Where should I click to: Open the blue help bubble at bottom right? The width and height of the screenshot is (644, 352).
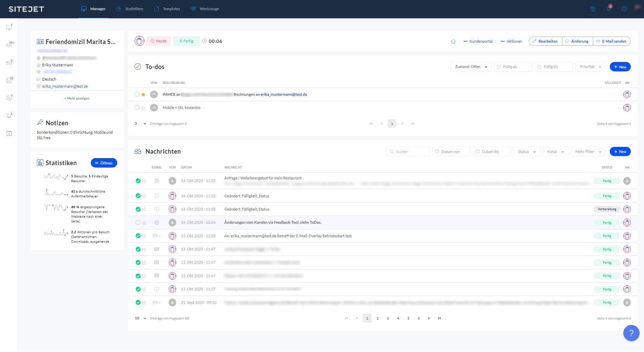tap(631, 333)
